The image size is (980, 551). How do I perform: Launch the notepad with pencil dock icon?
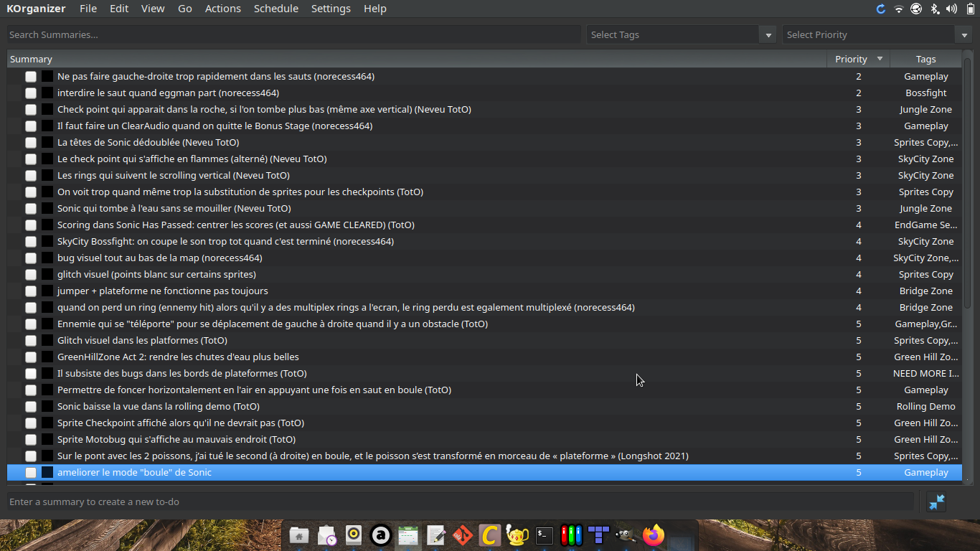tap(435, 535)
